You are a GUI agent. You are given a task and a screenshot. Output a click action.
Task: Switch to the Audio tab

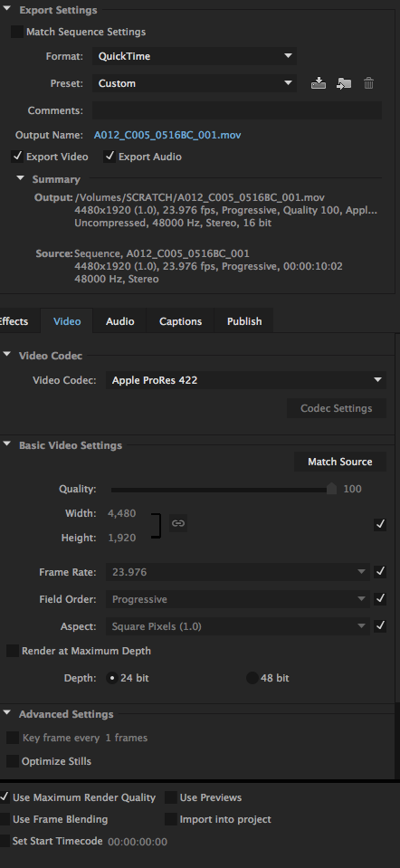[120, 321]
